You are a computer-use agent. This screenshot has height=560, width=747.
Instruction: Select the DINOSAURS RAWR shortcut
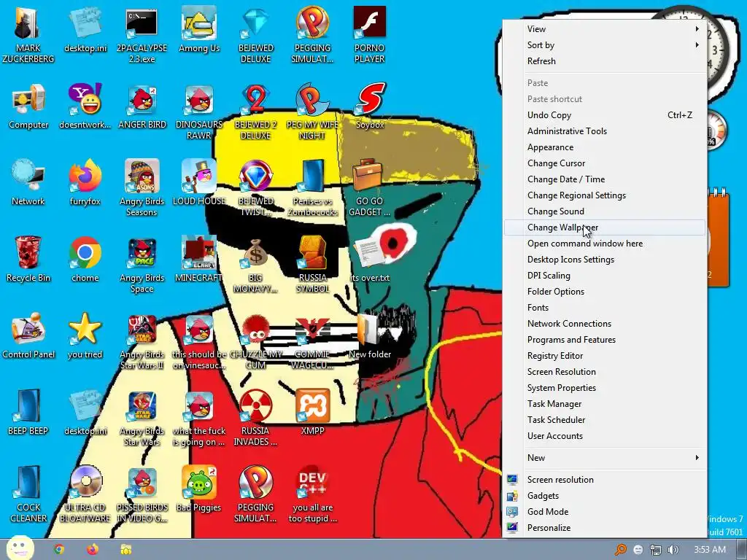point(199,112)
